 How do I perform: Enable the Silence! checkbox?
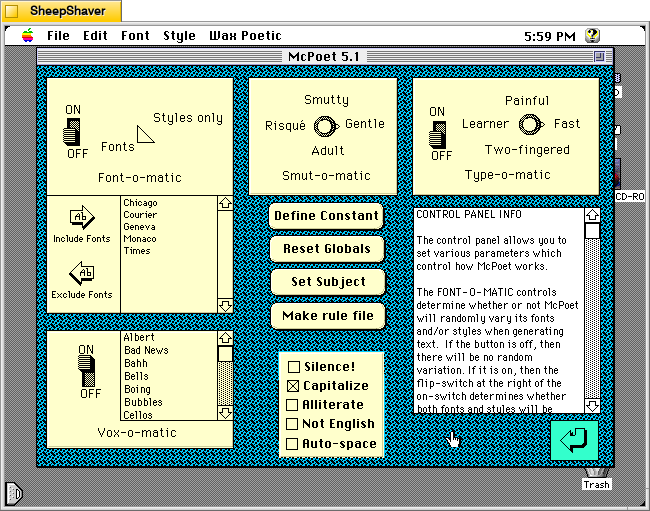coord(293,367)
